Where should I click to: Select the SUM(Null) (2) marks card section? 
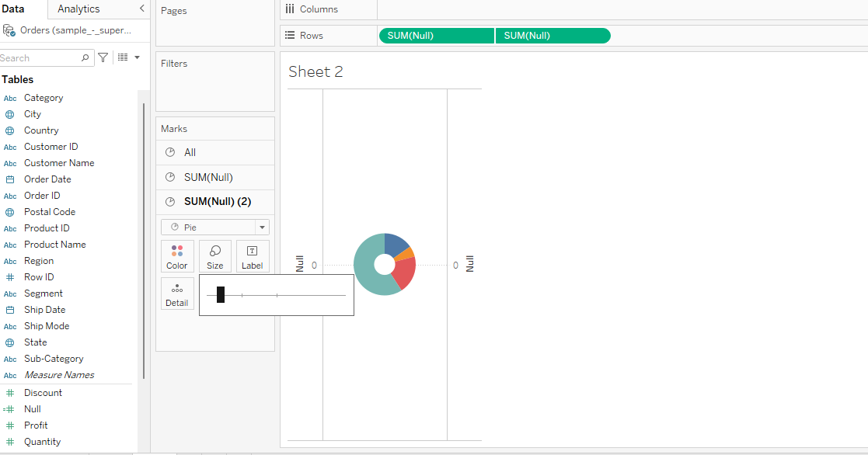coord(220,201)
